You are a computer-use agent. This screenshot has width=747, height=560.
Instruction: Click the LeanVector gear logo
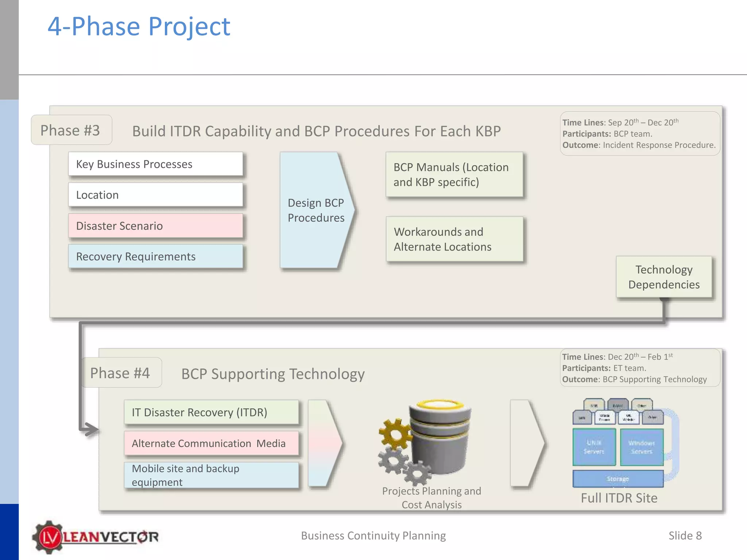point(49,537)
